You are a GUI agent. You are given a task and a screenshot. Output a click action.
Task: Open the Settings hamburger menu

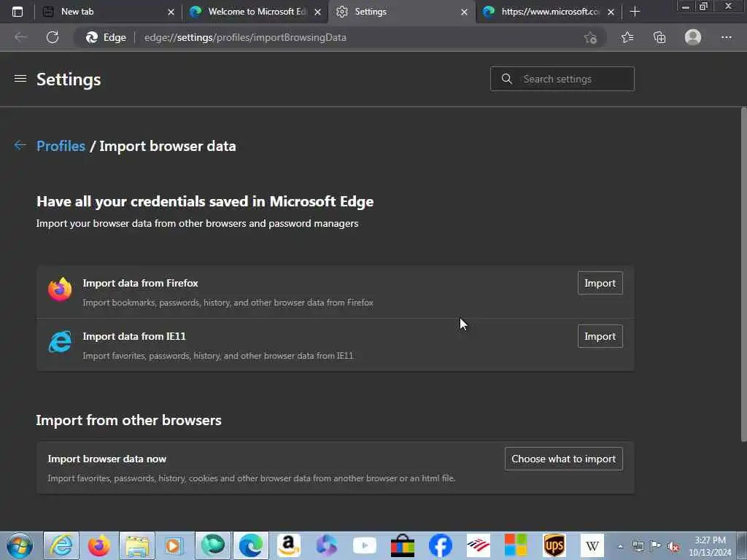pyautogui.click(x=20, y=78)
